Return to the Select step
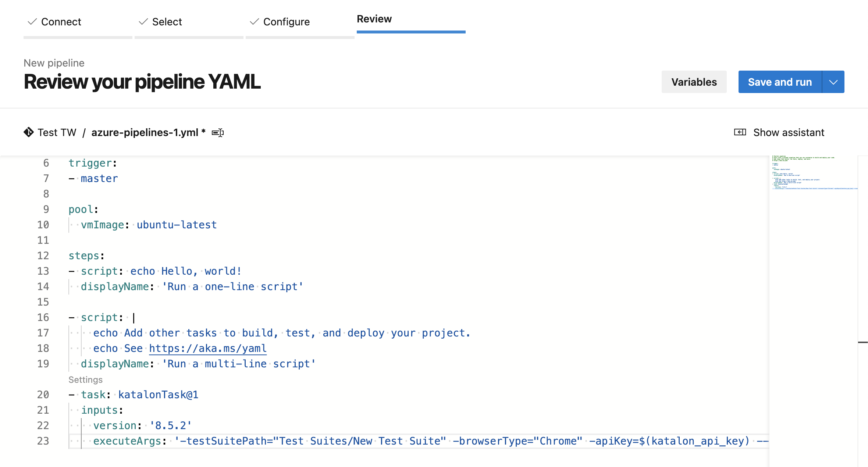This screenshot has width=868, height=467. (x=167, y=22)
